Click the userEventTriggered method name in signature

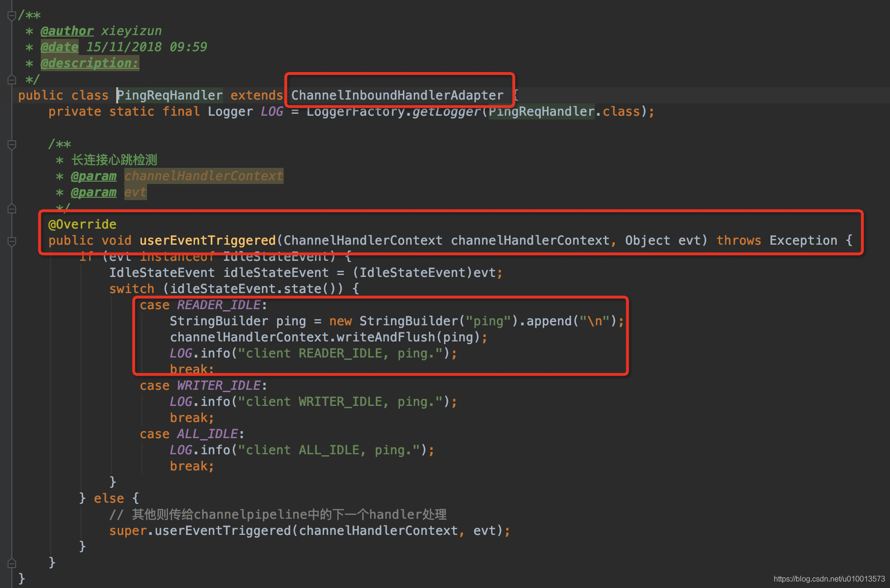pos(207,241)
